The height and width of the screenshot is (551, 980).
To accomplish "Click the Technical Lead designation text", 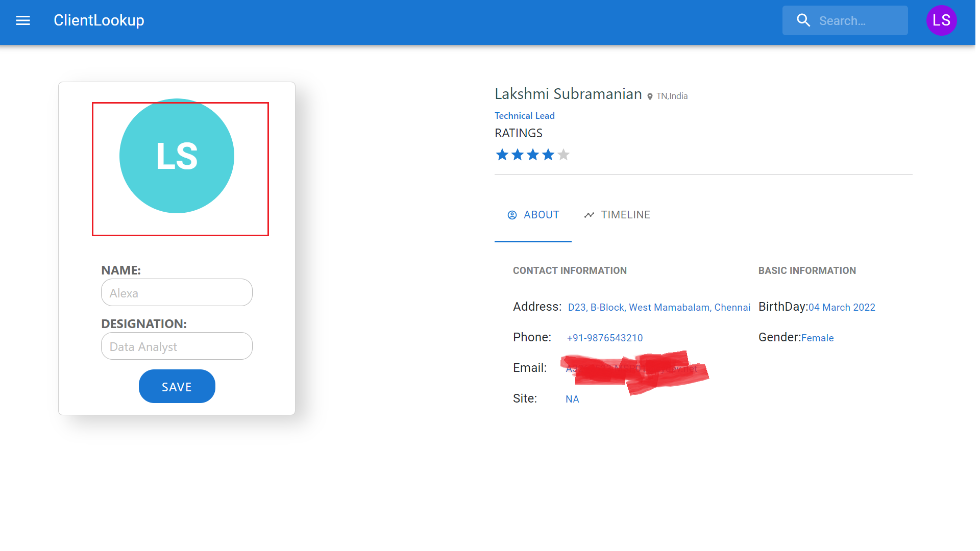I will [x=524, y=116].
